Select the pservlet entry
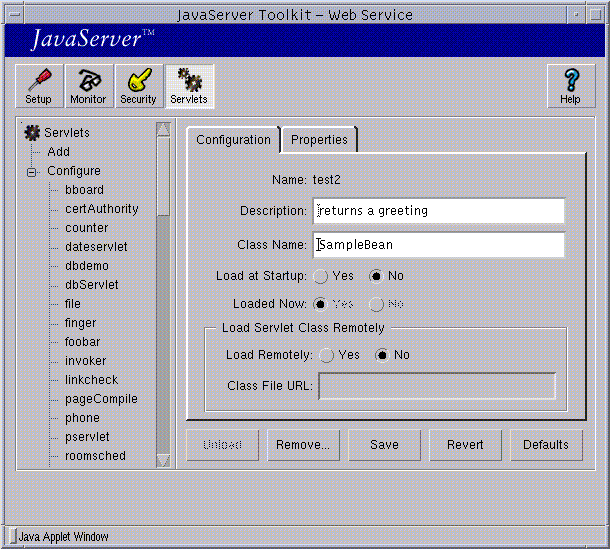The height and width of the screenshot is (549, 610). [x=87, y=437]
